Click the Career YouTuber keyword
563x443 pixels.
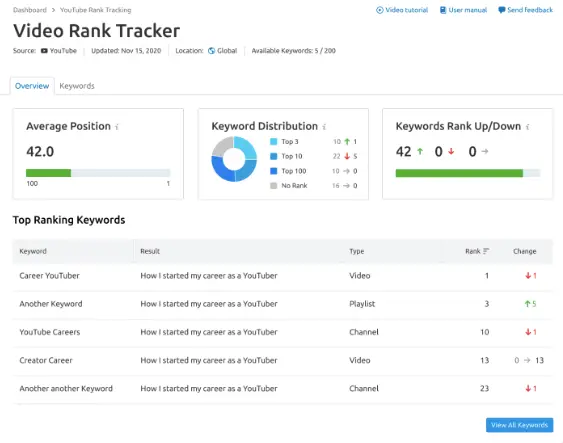coord(50,276)
